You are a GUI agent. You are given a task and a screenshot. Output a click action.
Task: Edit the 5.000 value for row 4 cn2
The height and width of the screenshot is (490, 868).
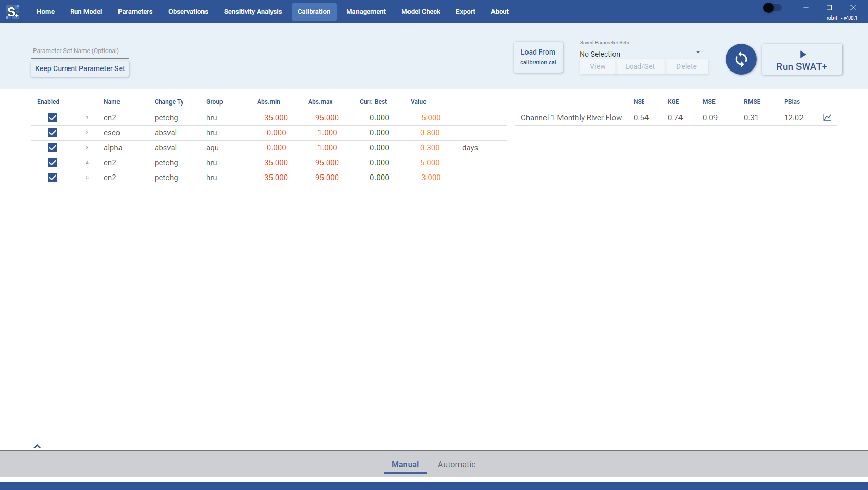click(430, 163)
